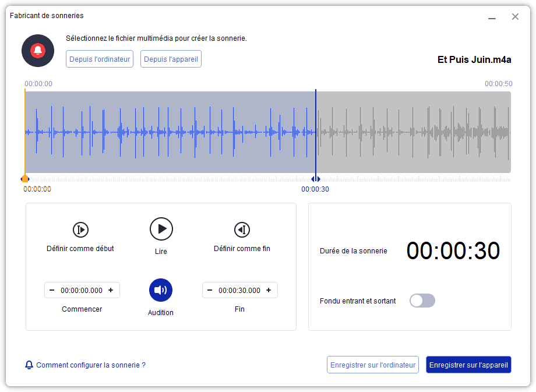Decrease end time with minus button
This screenshot has width=536, height=392.
[210, 290]
